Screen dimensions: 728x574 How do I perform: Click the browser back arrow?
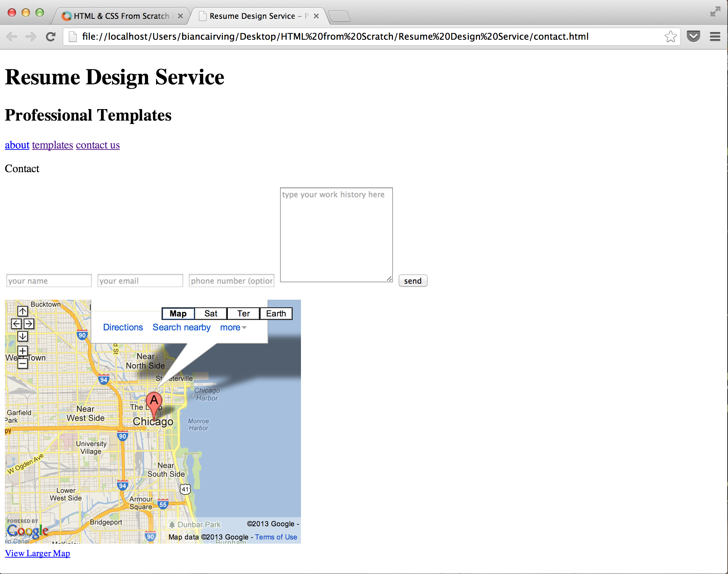(12, 37)
